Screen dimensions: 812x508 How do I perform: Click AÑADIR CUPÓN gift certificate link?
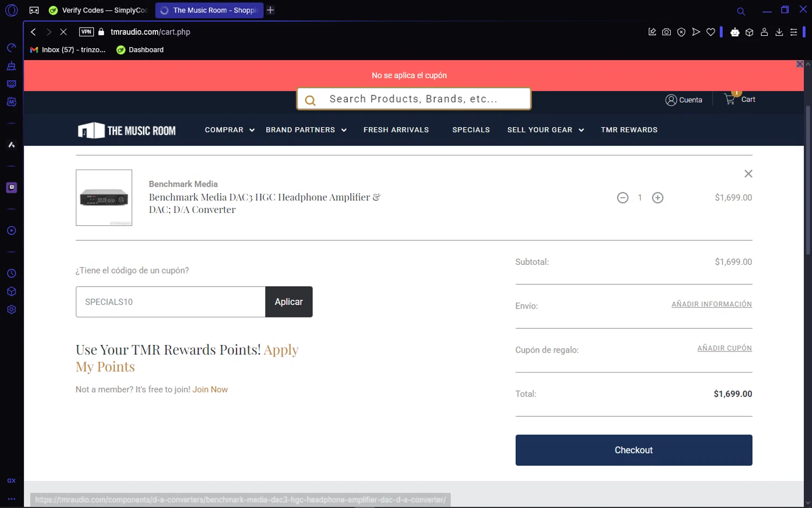coord(724,348)
